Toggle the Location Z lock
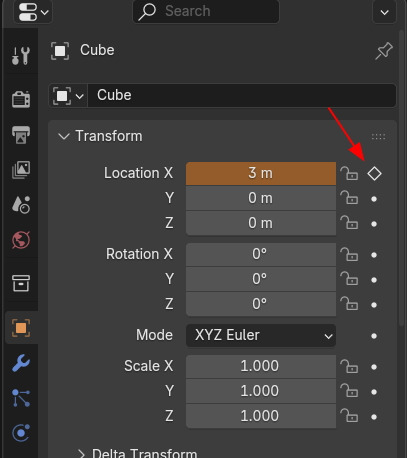This screenshot has height=458, width=407. pyautogui.click(x=349, y=223)
